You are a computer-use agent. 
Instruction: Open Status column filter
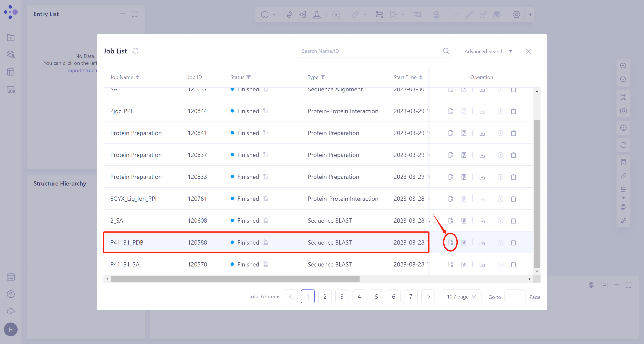pyautogui.click(x=249, y=77)
